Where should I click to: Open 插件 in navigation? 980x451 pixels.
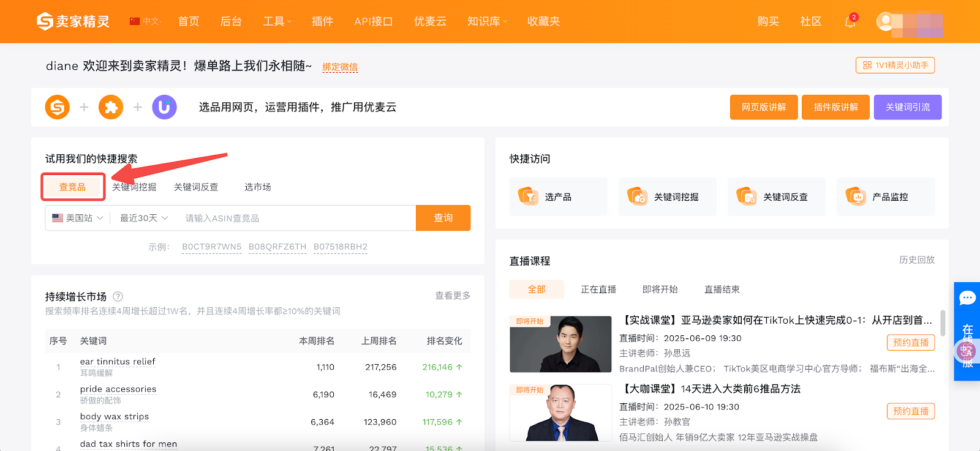click(x=322, y=21)
